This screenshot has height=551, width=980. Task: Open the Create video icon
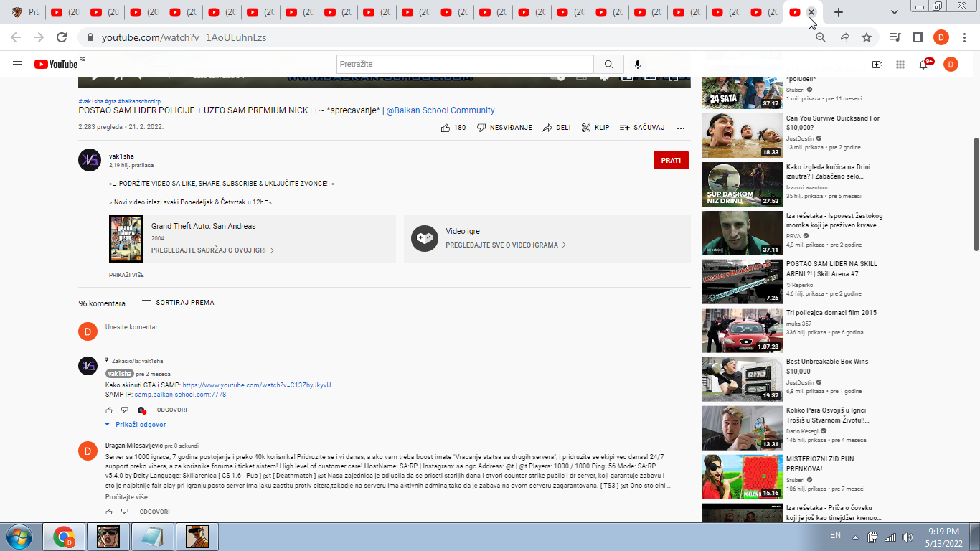point(877,65)
